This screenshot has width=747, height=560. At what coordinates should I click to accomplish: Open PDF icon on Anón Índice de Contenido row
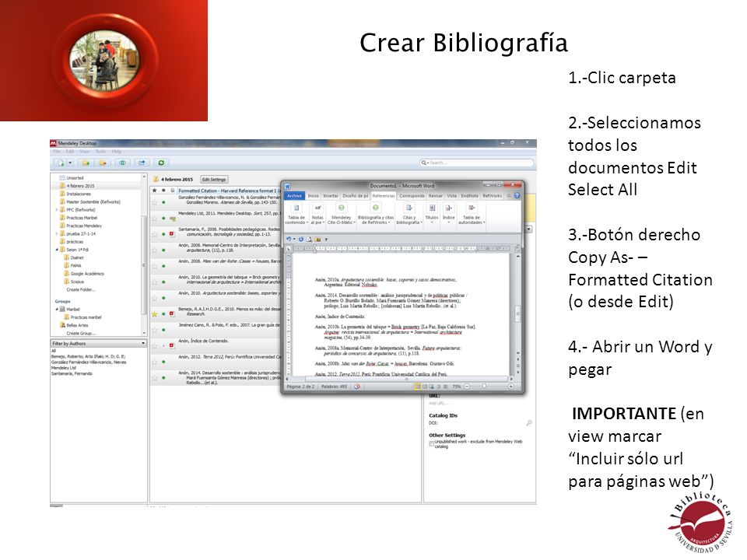pyautogui.click(x=172, y=345)
